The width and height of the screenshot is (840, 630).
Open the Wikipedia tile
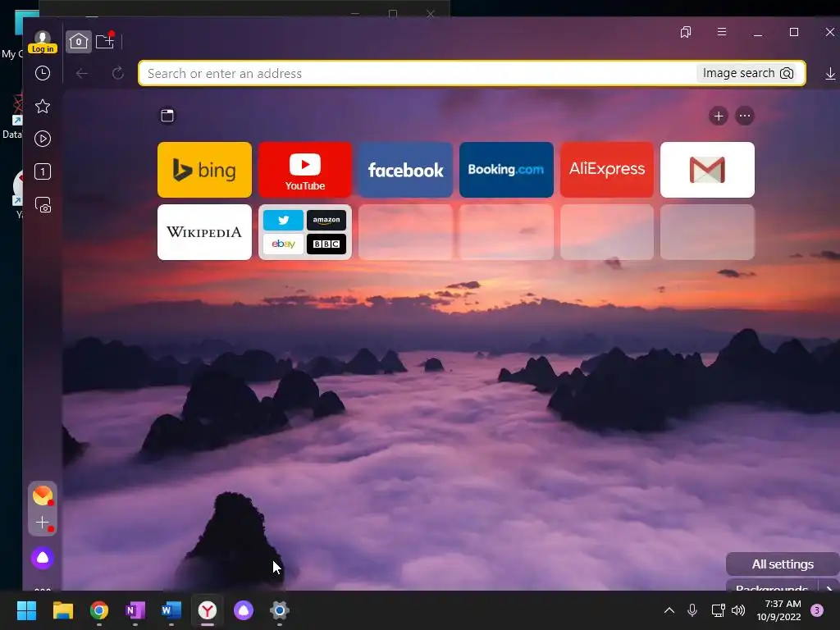(204, 232)
